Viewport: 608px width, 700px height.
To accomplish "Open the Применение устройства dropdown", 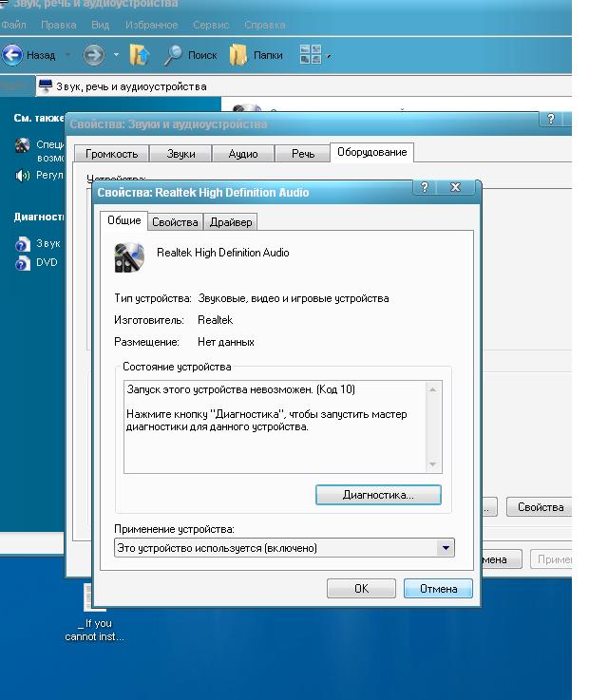I will 284,548.
